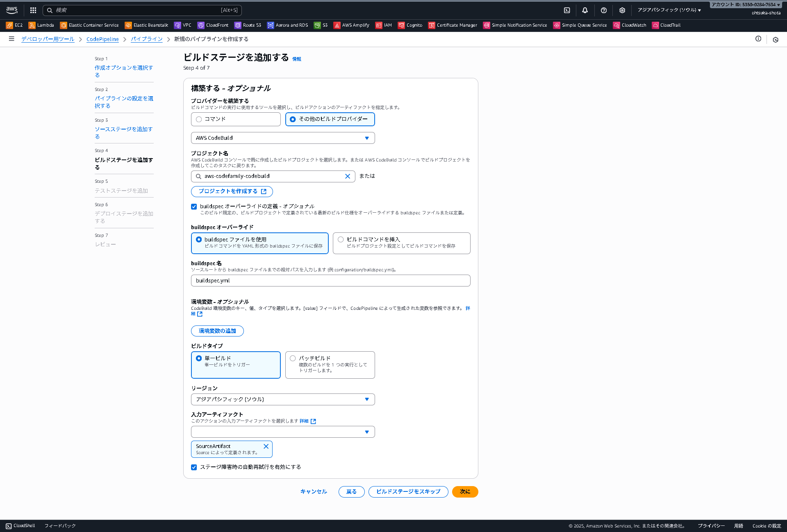Navigate to CodePipeline in the breadcrumb

point(102,39)
